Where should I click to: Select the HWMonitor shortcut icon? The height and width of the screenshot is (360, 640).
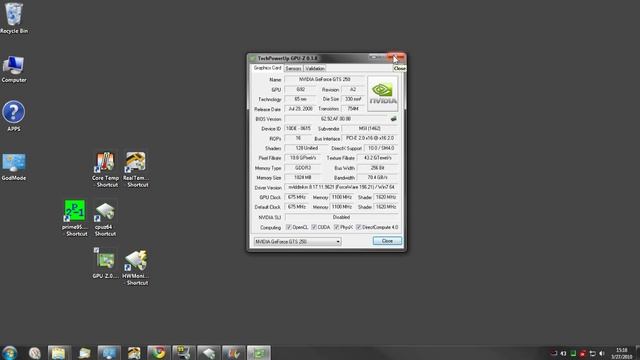[136, 267]
